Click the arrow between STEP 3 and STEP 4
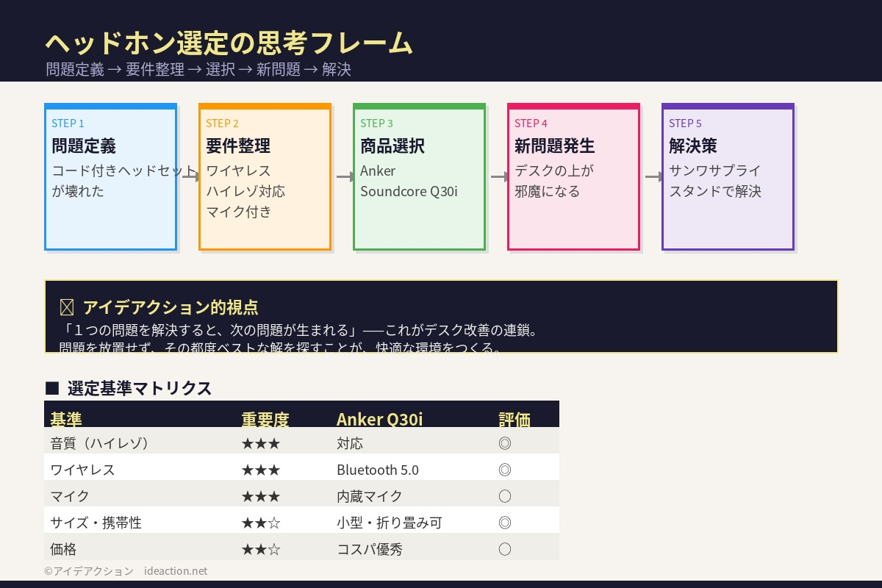Screen dimensions: 882x588 499,176
